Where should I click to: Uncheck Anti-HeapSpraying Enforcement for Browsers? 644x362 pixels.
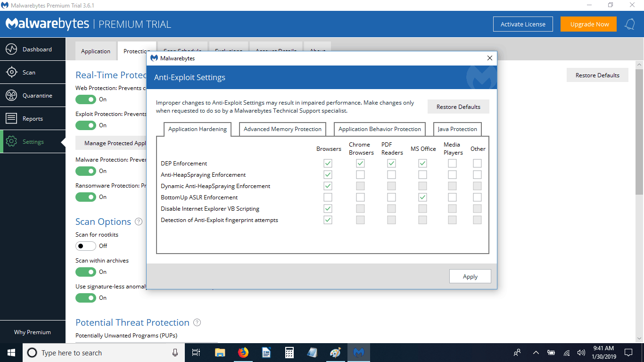pyautogui.click(x=328, y=175)
